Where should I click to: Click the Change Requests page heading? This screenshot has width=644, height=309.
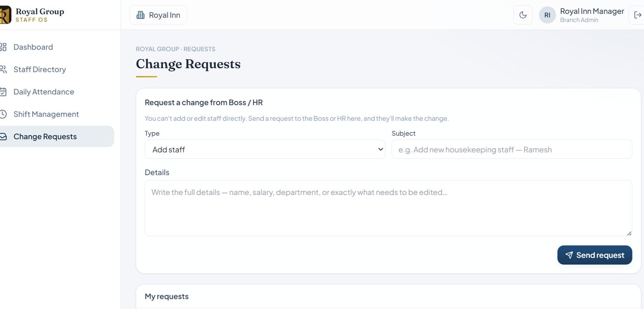(x=188, y=64)
